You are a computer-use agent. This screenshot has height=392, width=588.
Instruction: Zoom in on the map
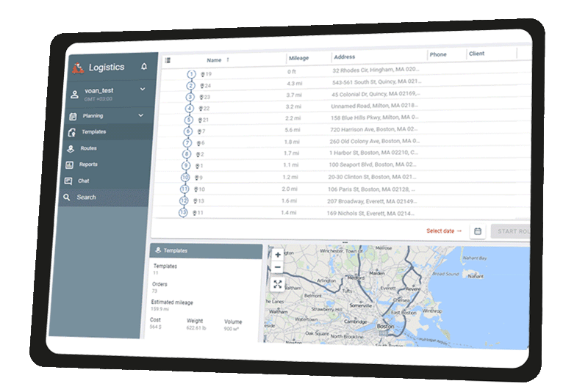[277, 255]
